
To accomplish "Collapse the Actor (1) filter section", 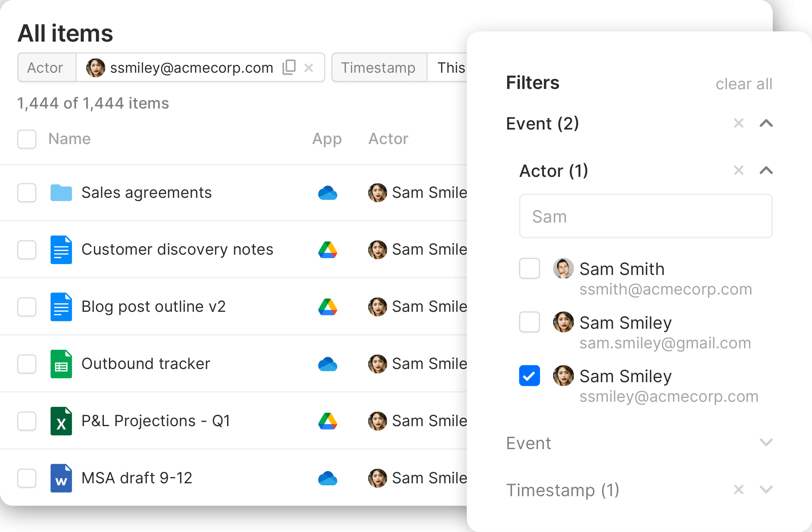I will click(x=766, y=170).
